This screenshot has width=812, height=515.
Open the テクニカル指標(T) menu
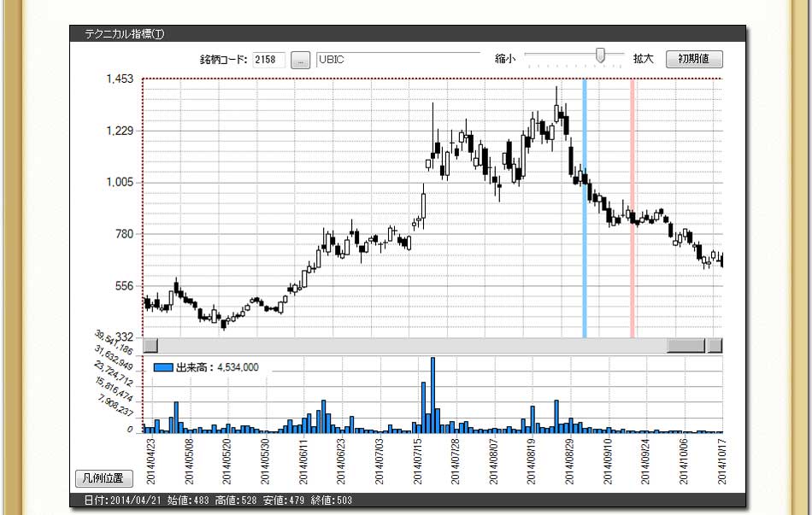[x=124, y=34]
